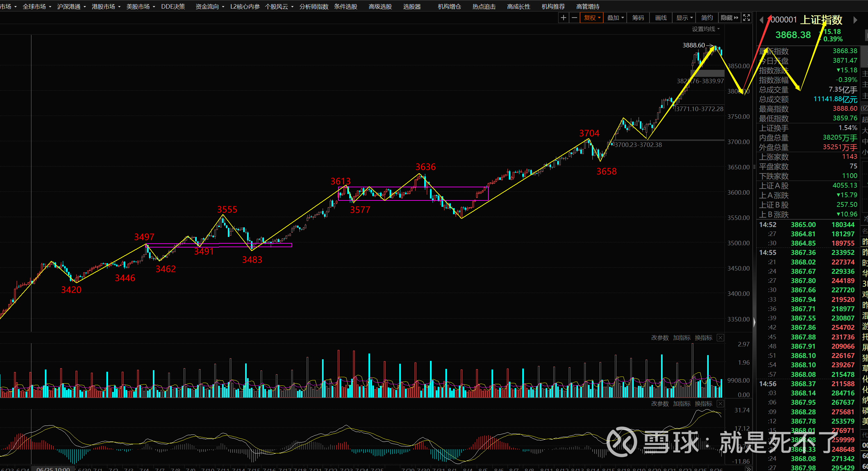Image resolution: width=868 pixels, height=471 pixels.
Task: Toggle fullscreen chart expand icon
Action: (746, 18)
